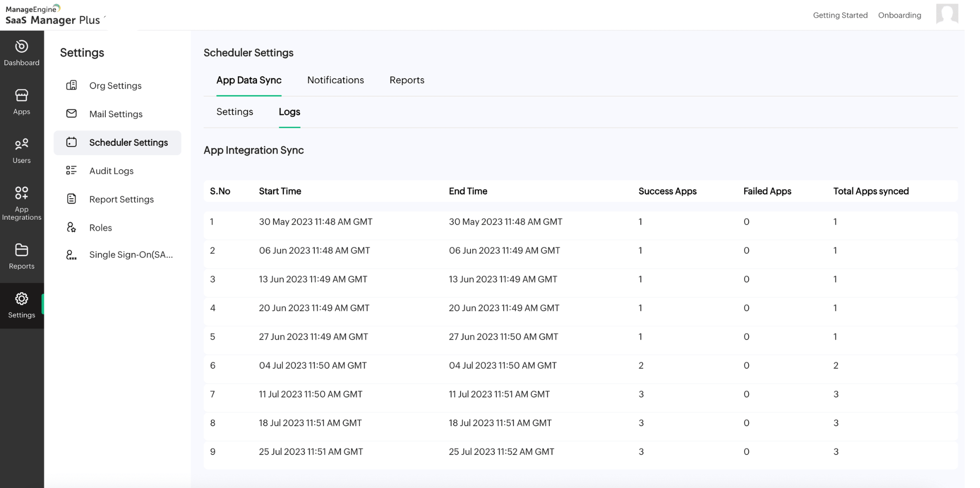The image size is (980, 488).
Task: Click the Org Settings building icon
Action: (x=71, y=85)
